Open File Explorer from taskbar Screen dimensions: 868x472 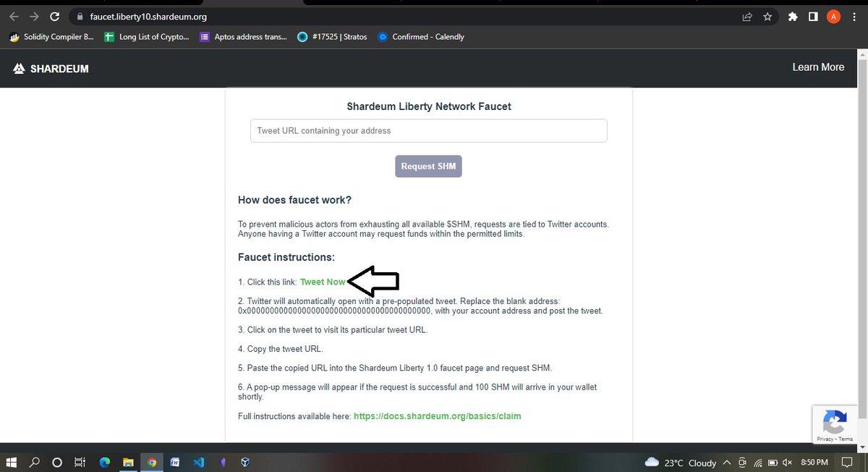pos(127,462)
